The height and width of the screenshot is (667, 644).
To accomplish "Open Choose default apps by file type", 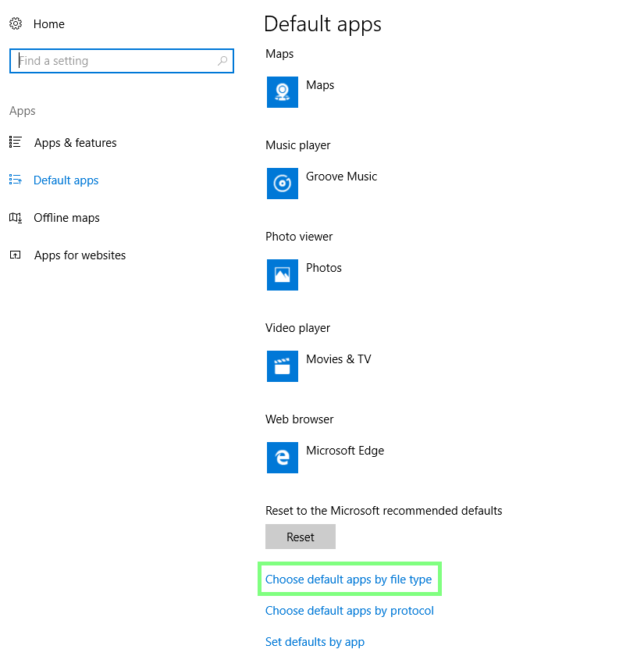I will [x=349, y=580].
